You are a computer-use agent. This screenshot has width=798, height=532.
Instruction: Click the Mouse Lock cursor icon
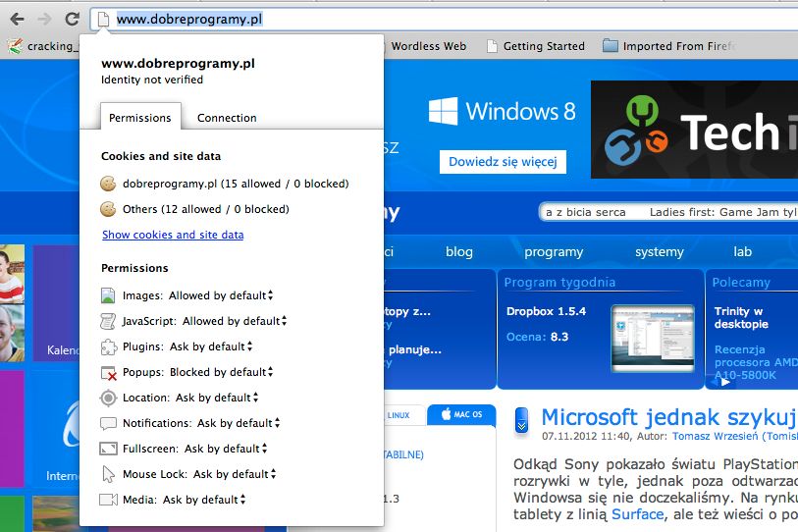[108, 474]
